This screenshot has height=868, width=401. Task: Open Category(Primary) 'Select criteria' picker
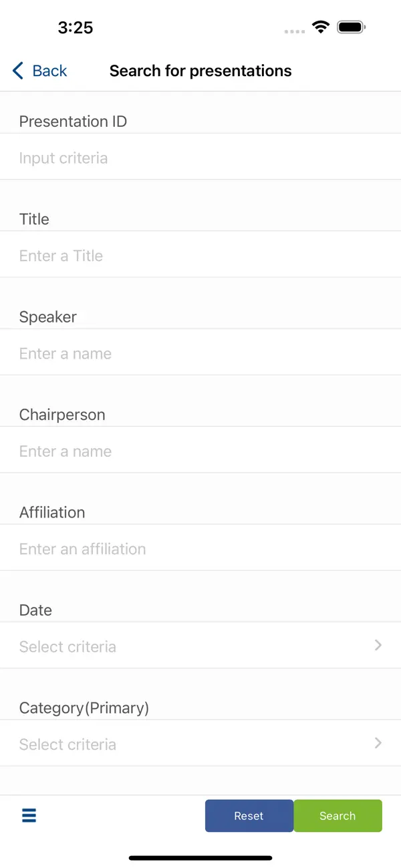click(x=187, y=744)
